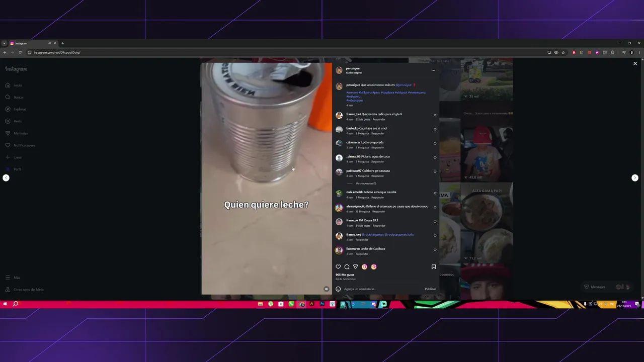Open the taskbar clock and date
Screen dimensions: 644x362
[624, 304]
